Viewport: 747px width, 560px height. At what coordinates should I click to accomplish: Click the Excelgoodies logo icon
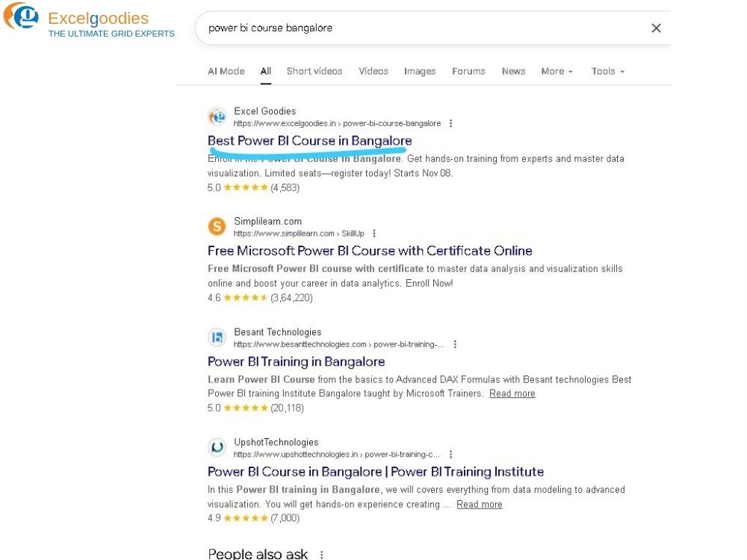tap(21, 16)
